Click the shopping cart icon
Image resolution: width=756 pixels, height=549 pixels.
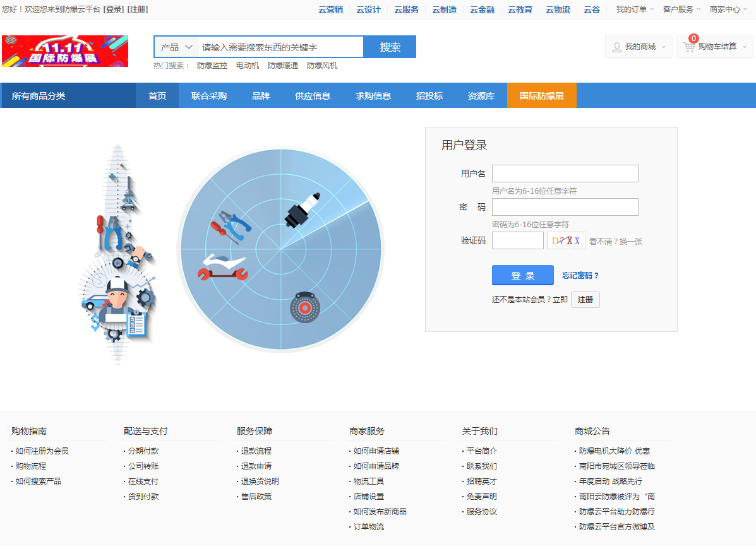(689, 47)
